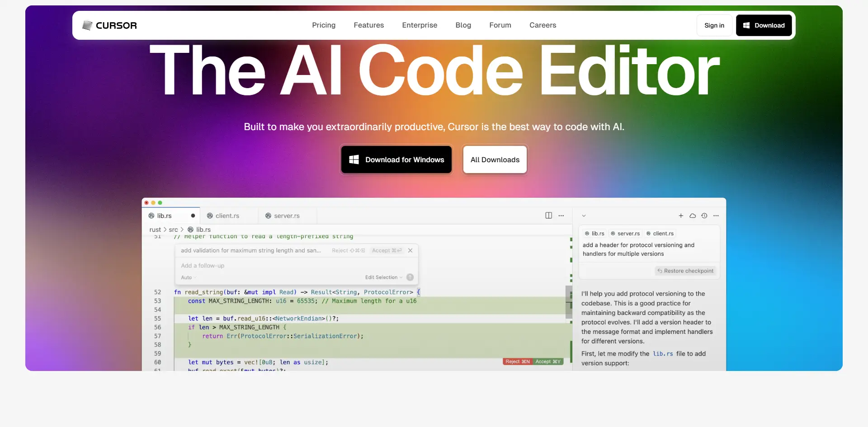The height and width of the screenshot is (427, 868).
Task: Click the cloud icon in chat panel
Action: 693,216
